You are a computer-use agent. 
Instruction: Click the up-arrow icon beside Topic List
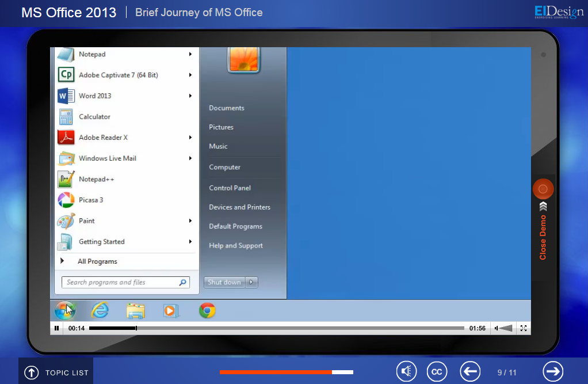(32, 372)
